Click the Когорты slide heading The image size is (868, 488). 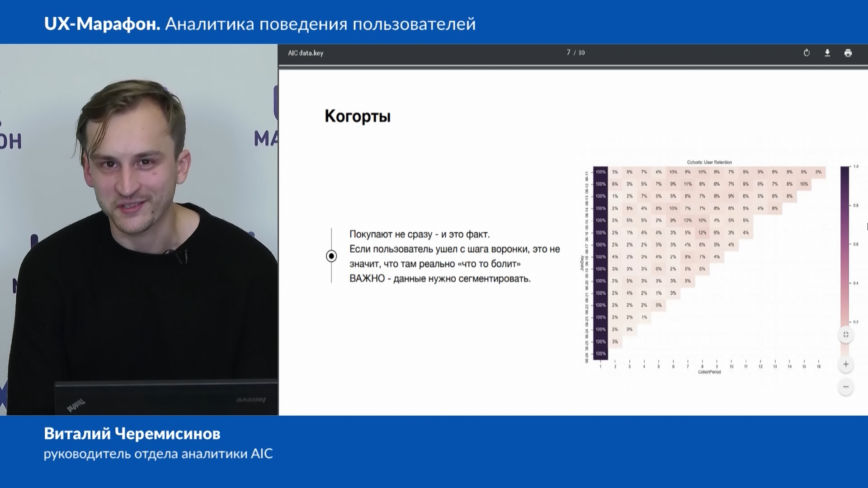[x=358, y=116]
